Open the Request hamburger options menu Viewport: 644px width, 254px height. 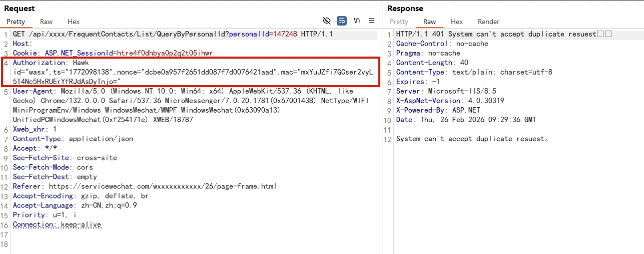pyautogui.click(x=372, y=21)
